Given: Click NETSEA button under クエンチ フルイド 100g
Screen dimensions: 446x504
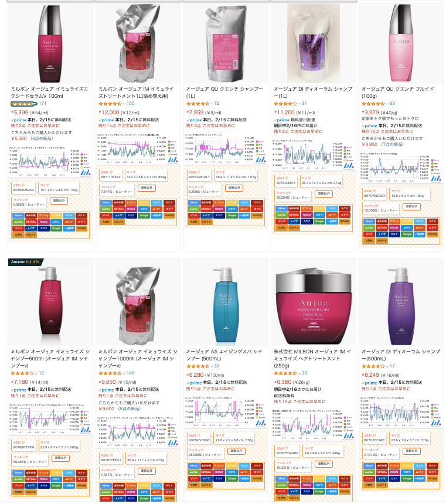Looking at the screenshot, I should click(x=382, y=228).
